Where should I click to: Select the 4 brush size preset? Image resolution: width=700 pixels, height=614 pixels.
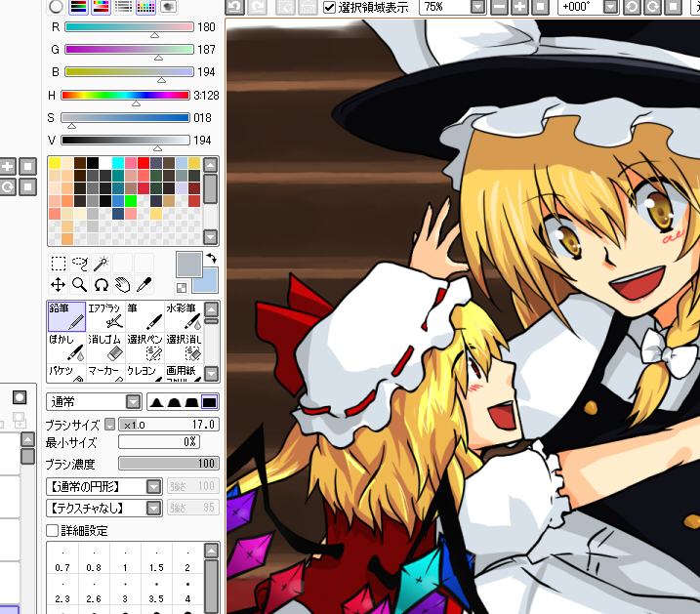coord(187,592)
